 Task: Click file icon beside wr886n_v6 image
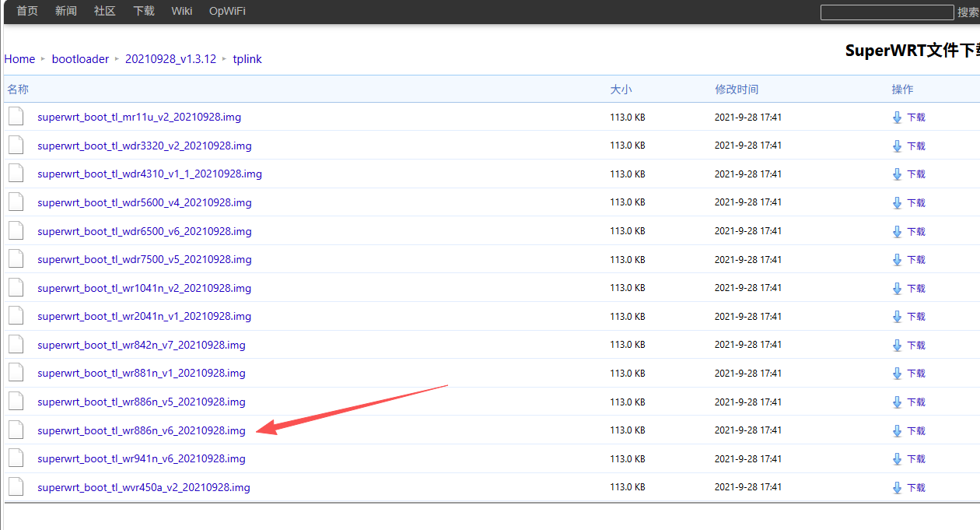16,430
